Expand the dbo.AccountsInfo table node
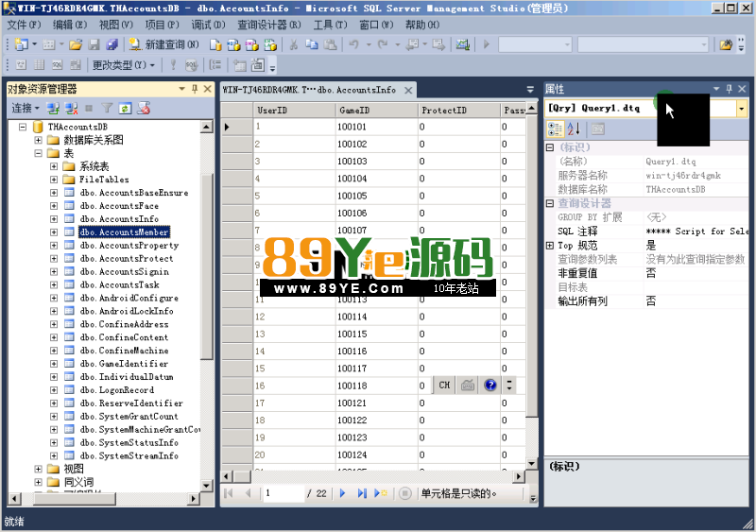 point(54,219)
